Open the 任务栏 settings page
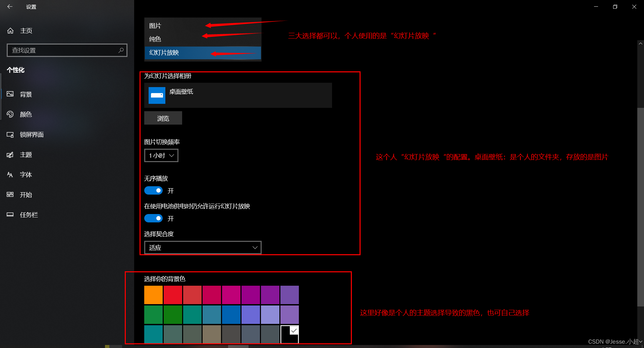The height and width of the screenshot is (348, 644). click(67, 215)
